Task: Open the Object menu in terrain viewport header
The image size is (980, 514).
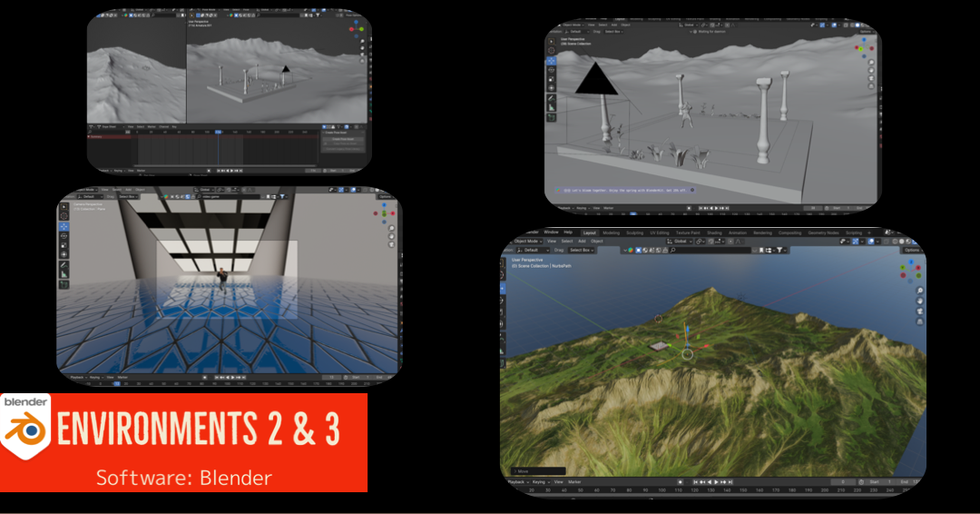Action: coord(597,241)
